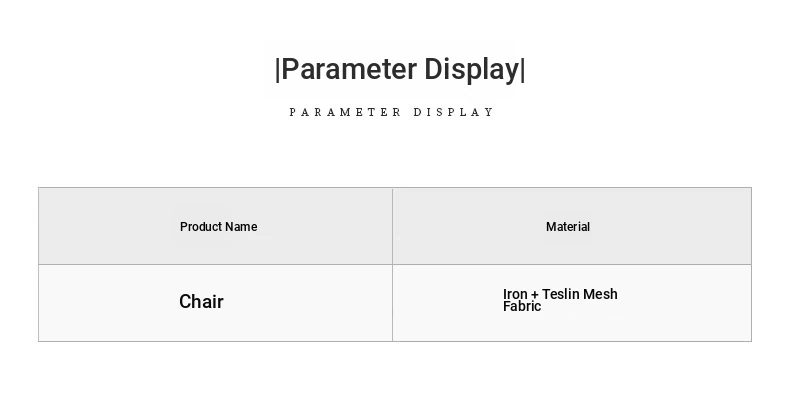
Task: Click the word Iron in material value
Action: click(x=515, y=294)
